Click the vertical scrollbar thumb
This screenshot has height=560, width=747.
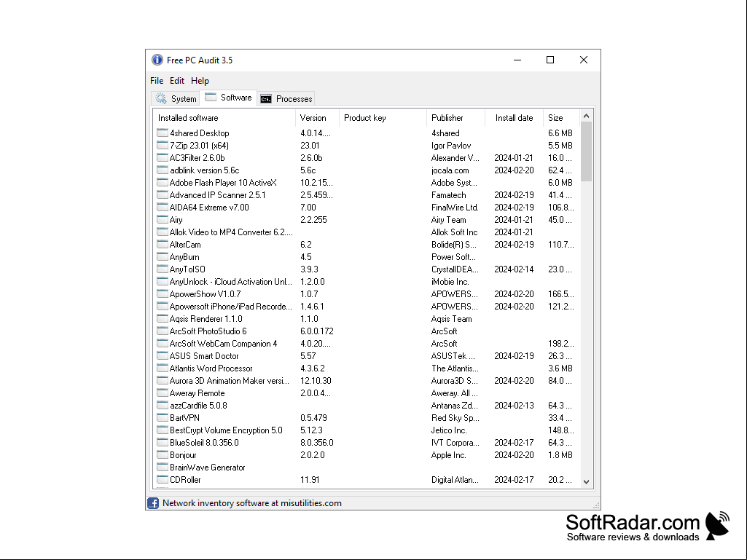click(587, 151)
